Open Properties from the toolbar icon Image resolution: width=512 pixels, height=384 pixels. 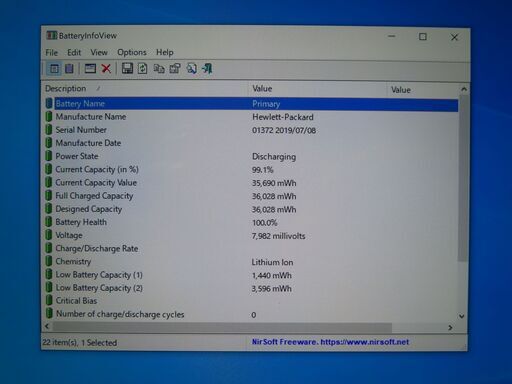click(x=175, y=69)
